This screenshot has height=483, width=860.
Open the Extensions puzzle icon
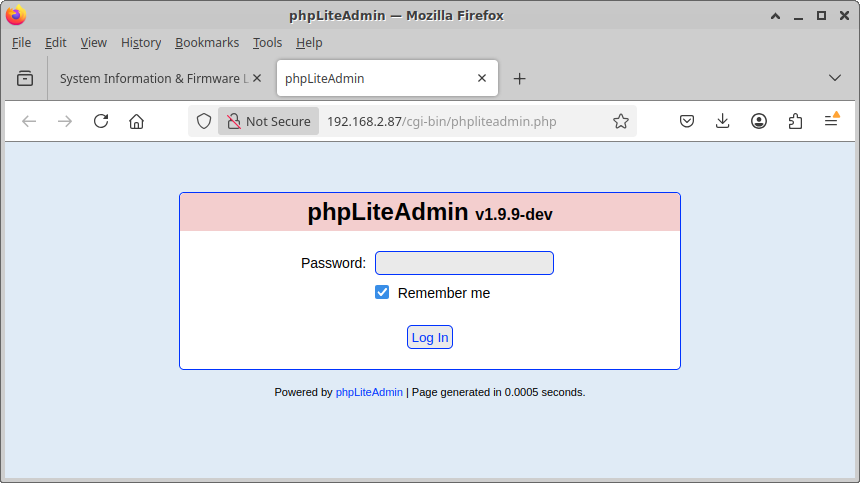[x=795, y=121]
